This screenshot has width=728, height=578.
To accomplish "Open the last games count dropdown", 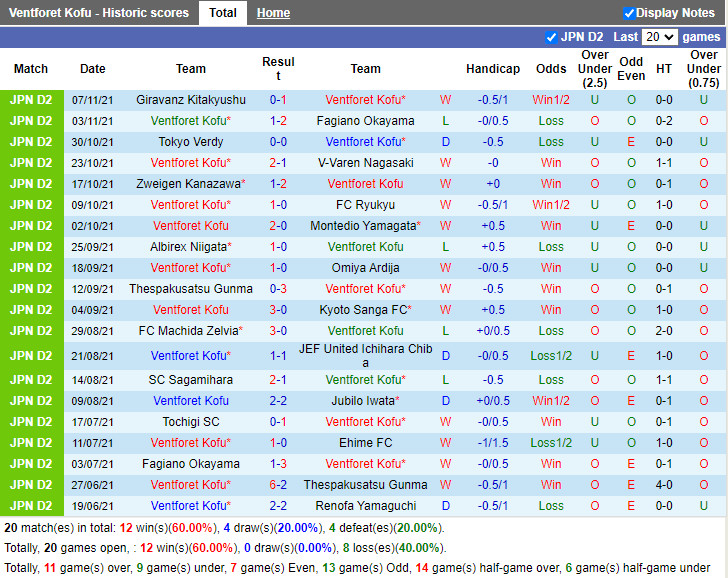I will tap(659, 37).
